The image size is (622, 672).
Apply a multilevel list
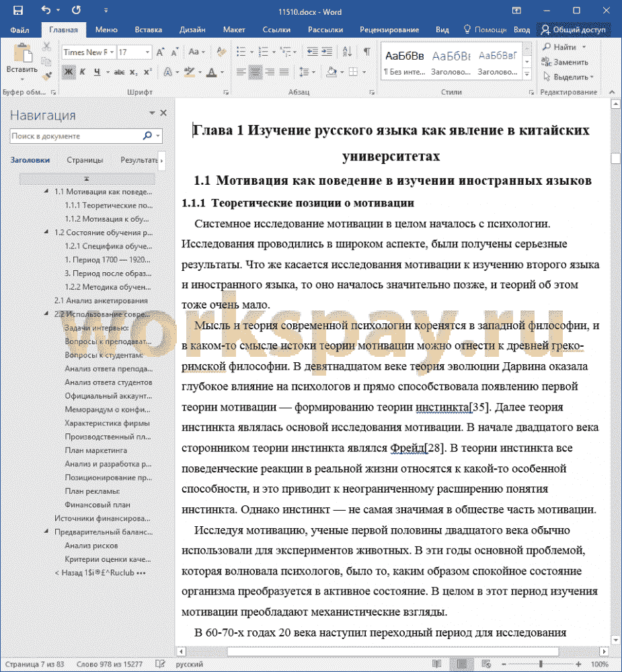[x=286, y=52]
